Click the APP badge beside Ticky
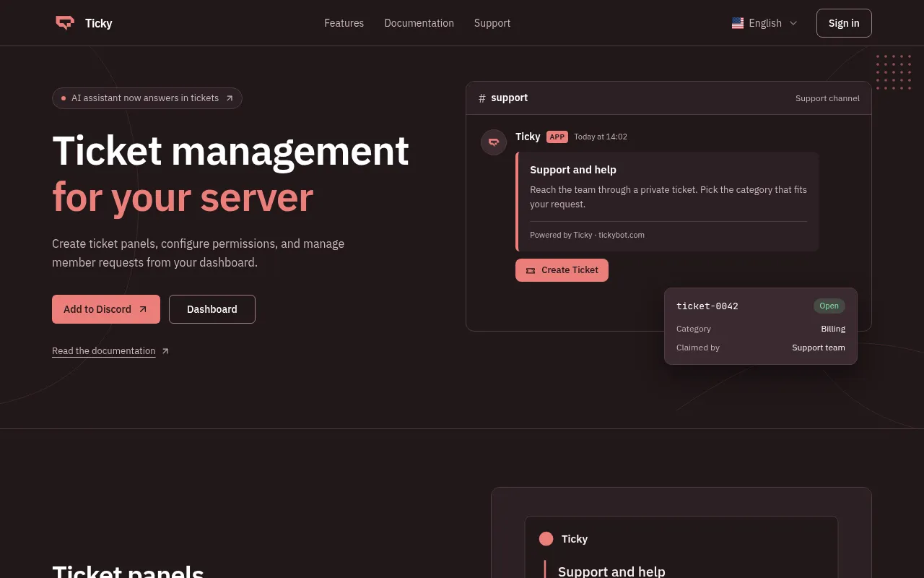924x578 pixels. (557, 137)
